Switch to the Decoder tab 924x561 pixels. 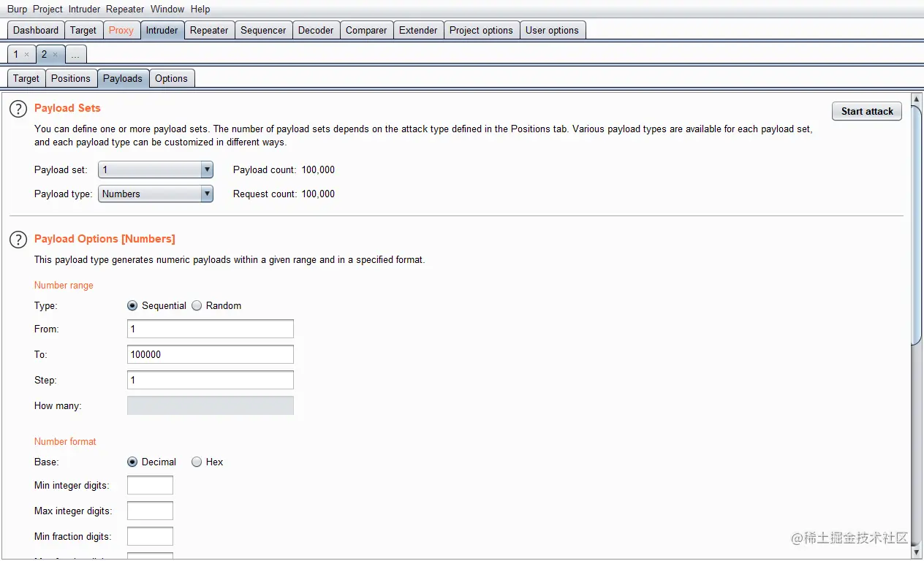[316, 31]
